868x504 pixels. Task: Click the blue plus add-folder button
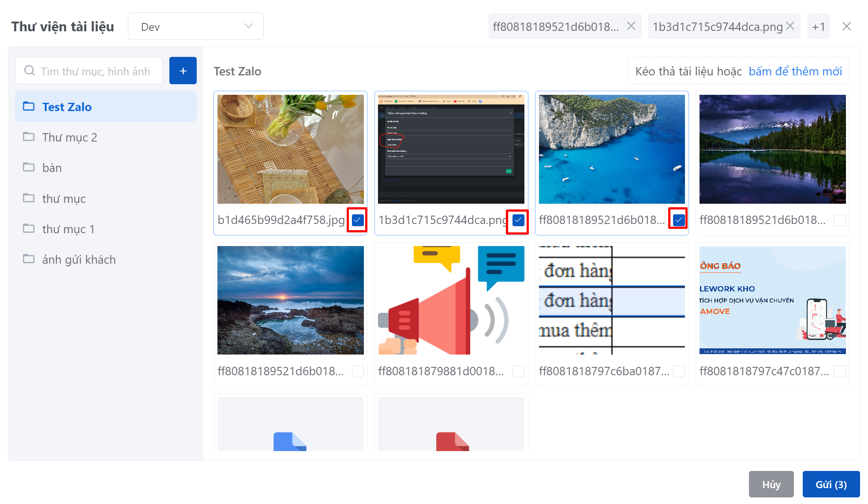pyautogui.click(x=183, y=71)
